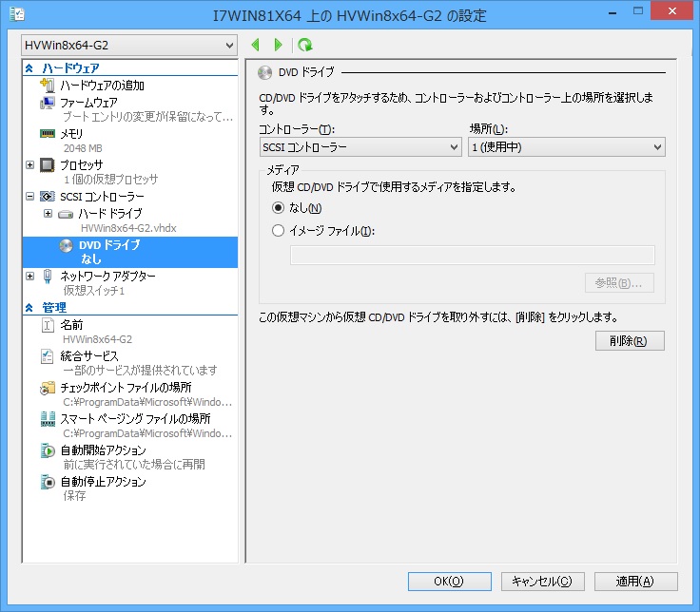This screenshot has width=700, height=612.
Task: Open the コントローラー(T) SCSI コントローラー dropdown
Action: (x=360, y=147)
